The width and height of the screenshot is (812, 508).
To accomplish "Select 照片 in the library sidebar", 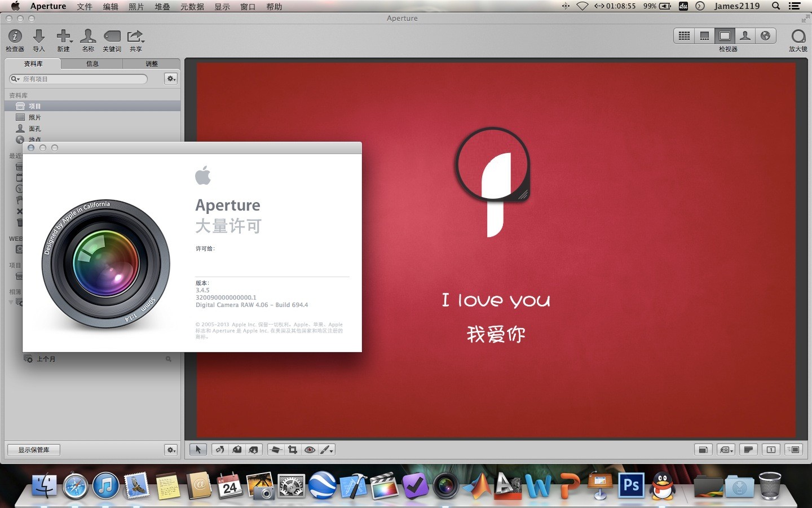I will (x=92, y=117).
